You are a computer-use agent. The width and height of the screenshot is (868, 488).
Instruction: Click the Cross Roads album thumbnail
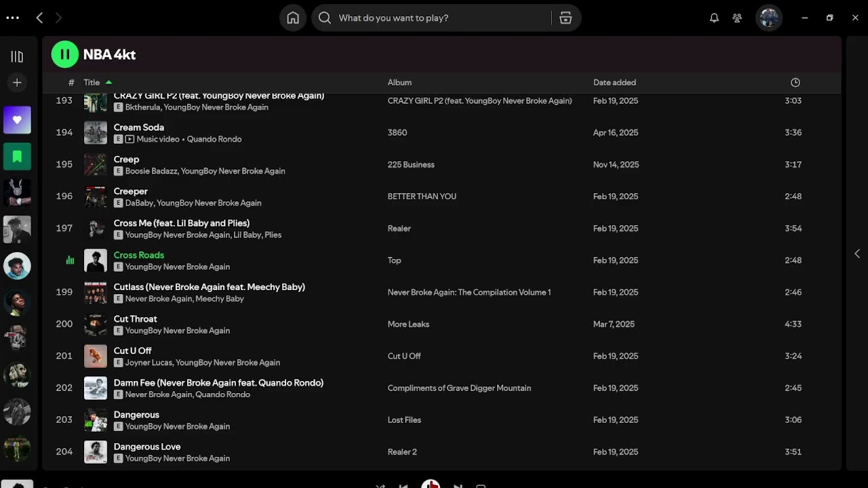pos(96,260)
